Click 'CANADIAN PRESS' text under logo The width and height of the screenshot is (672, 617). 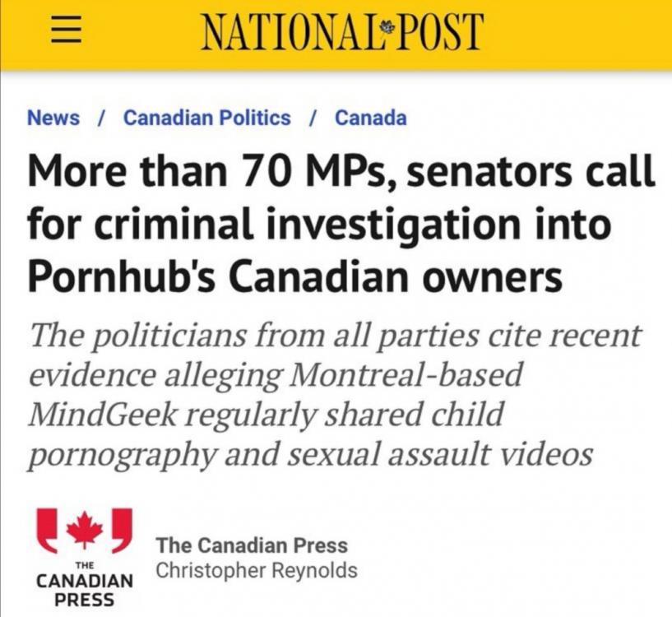pyautogui.click(x=85, y=590)
